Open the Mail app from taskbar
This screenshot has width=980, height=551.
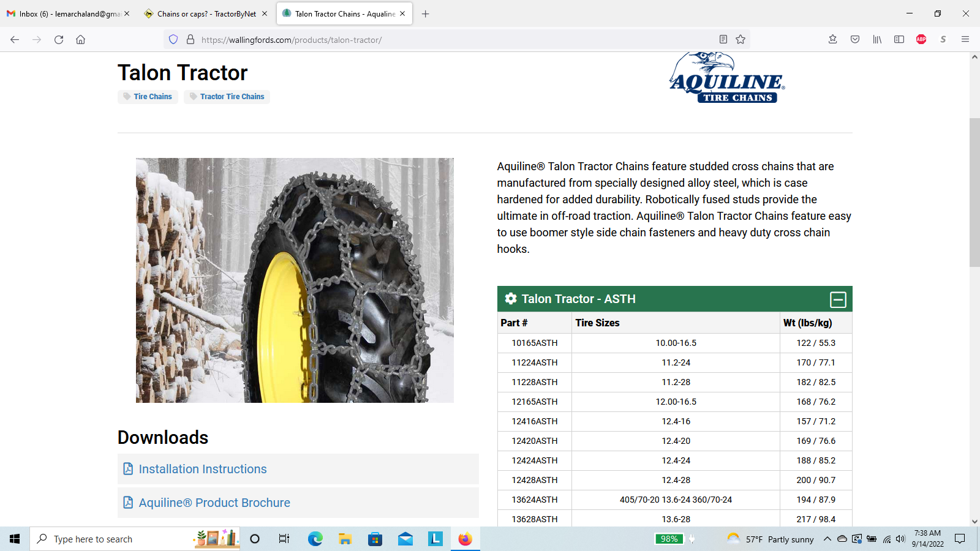[x=405, y=539]
